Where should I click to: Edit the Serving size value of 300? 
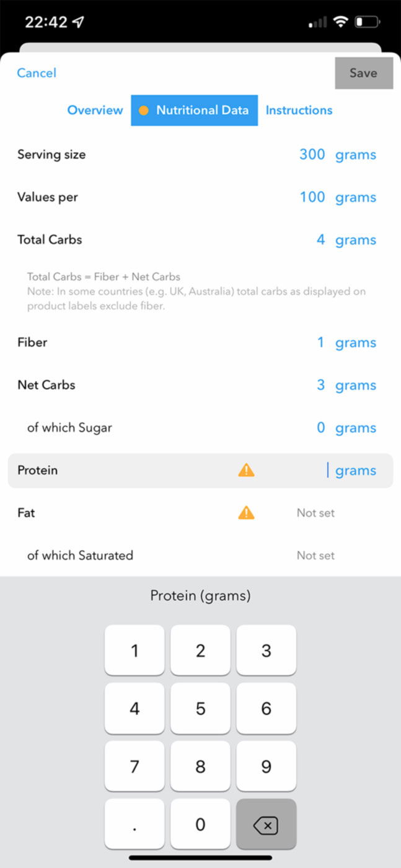click(312, 154)
